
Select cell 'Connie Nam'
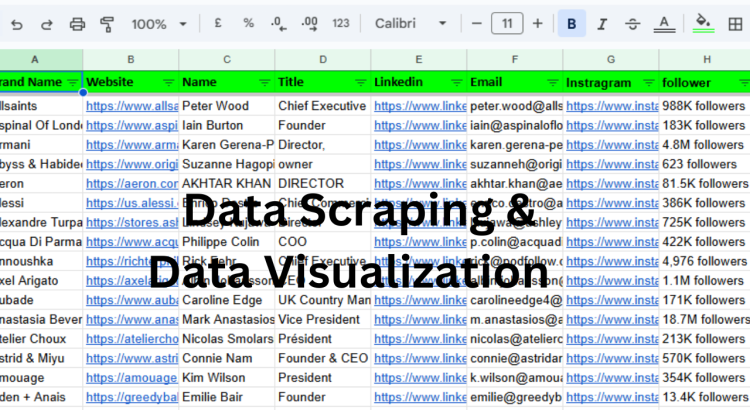[227, 358]
